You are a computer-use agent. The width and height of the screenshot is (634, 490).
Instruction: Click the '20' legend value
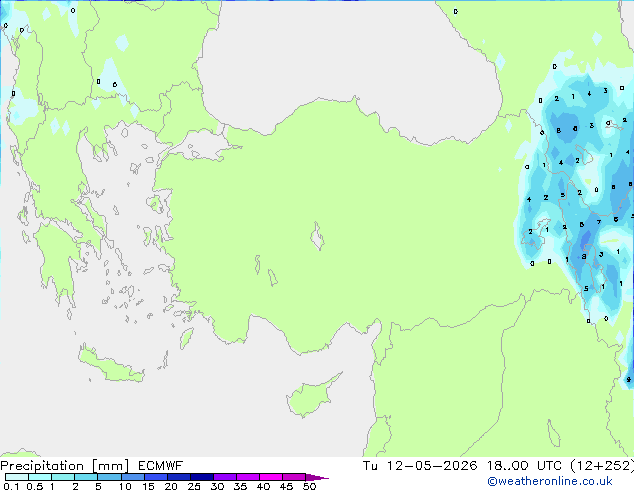(x=171, y=486)
